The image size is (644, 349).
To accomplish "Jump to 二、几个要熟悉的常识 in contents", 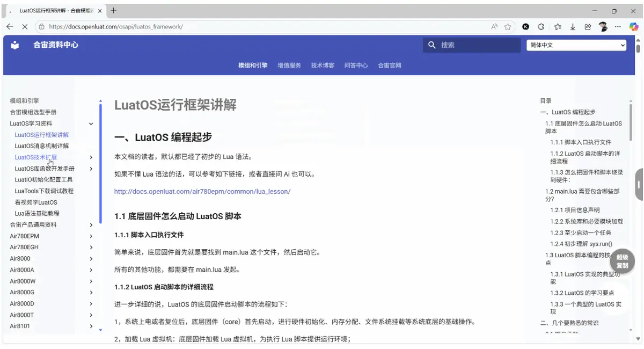I will tap(569, 323).
